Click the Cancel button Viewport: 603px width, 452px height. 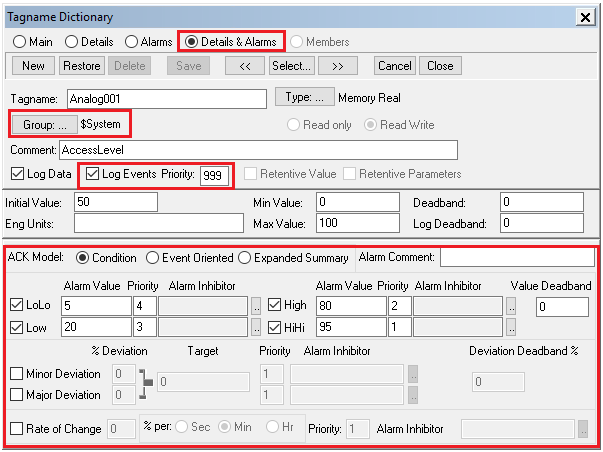coord(395,66)
